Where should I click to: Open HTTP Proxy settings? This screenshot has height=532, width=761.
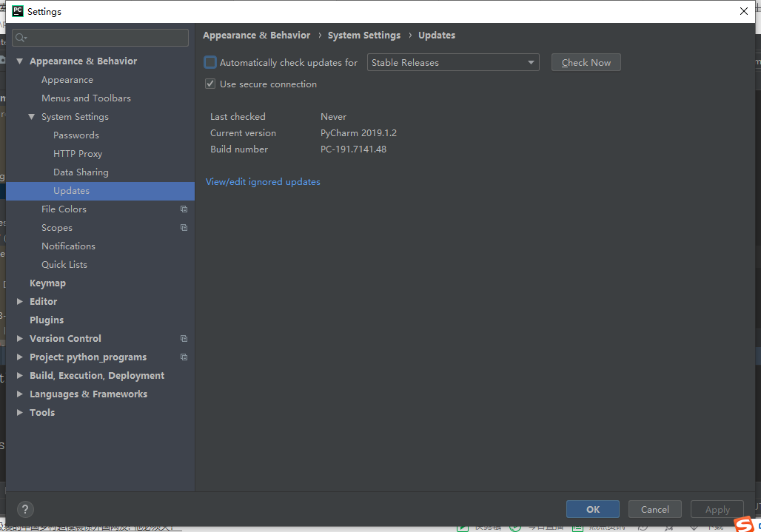click(x=78, y=154)
